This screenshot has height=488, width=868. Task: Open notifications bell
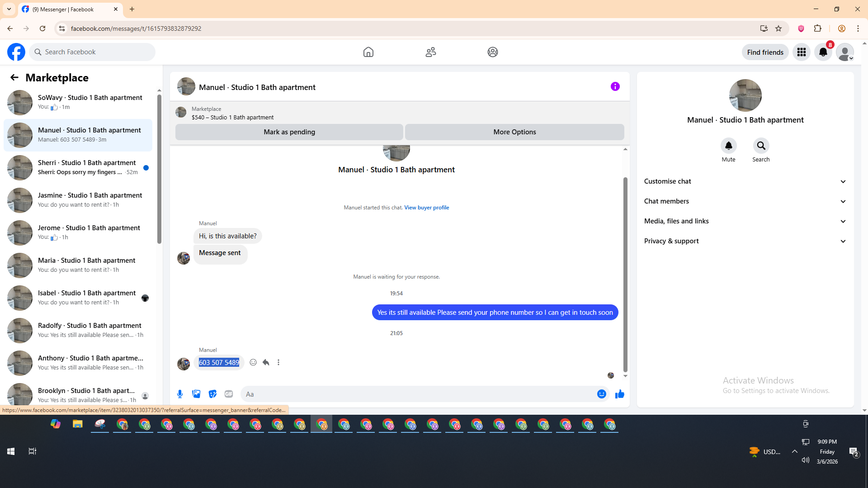pos(823,52)
